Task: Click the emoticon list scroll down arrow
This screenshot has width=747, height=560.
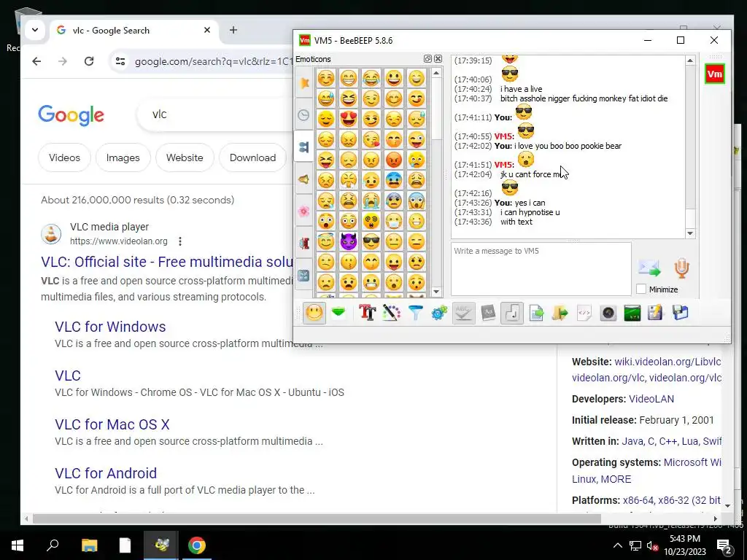Action: click(436, 292)
